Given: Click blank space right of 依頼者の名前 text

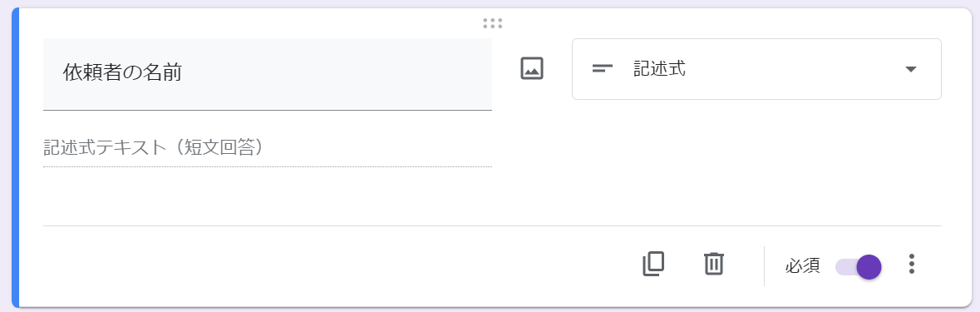Looking at the screenshot, I should click(337, 74).
